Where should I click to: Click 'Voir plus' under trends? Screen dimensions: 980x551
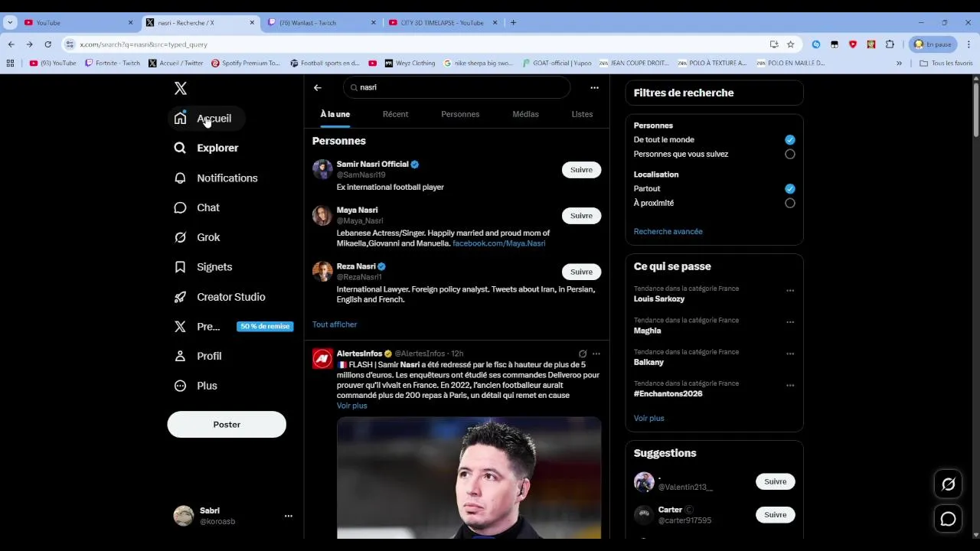click(648, 418)
